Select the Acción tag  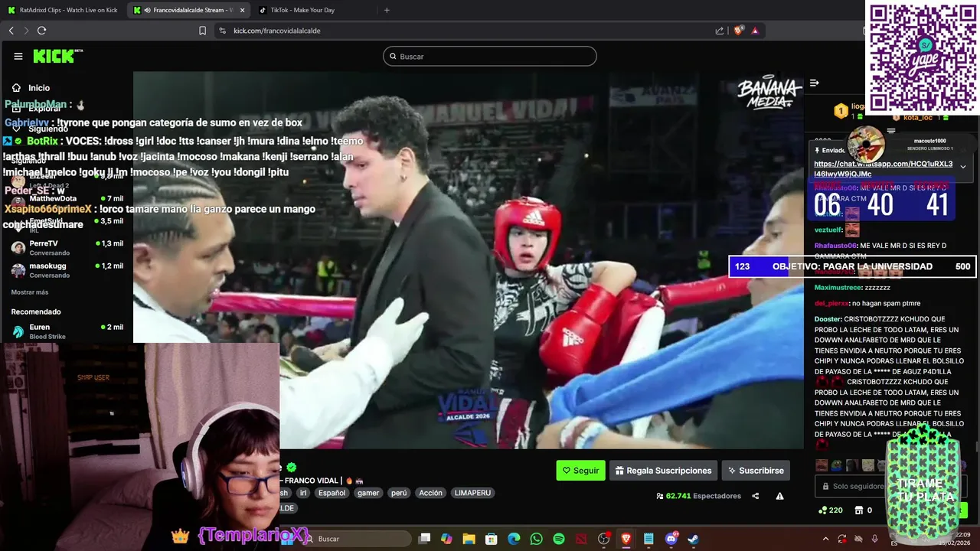click(430, 493)
